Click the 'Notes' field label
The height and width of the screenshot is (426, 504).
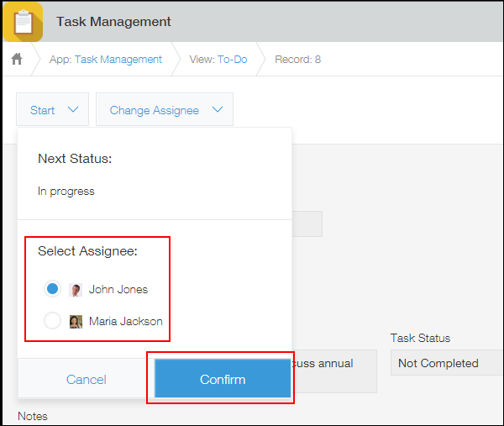click(x=33, y=416)
